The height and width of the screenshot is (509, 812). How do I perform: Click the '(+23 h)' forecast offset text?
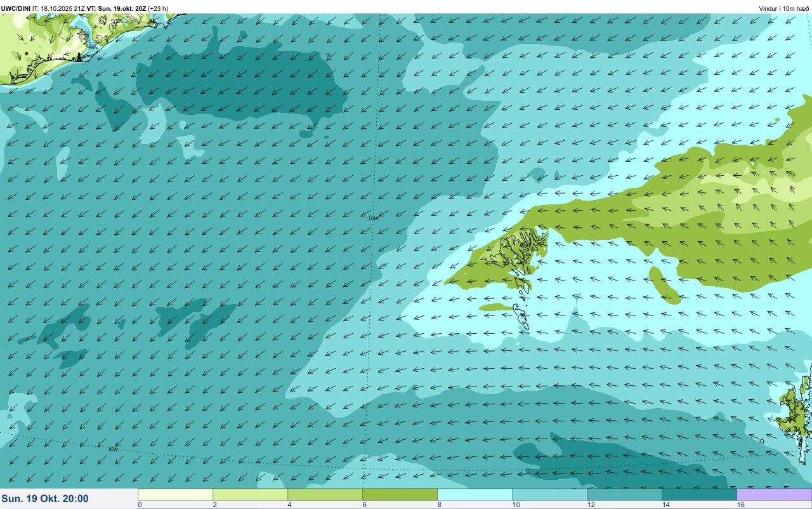coord(158,8)
